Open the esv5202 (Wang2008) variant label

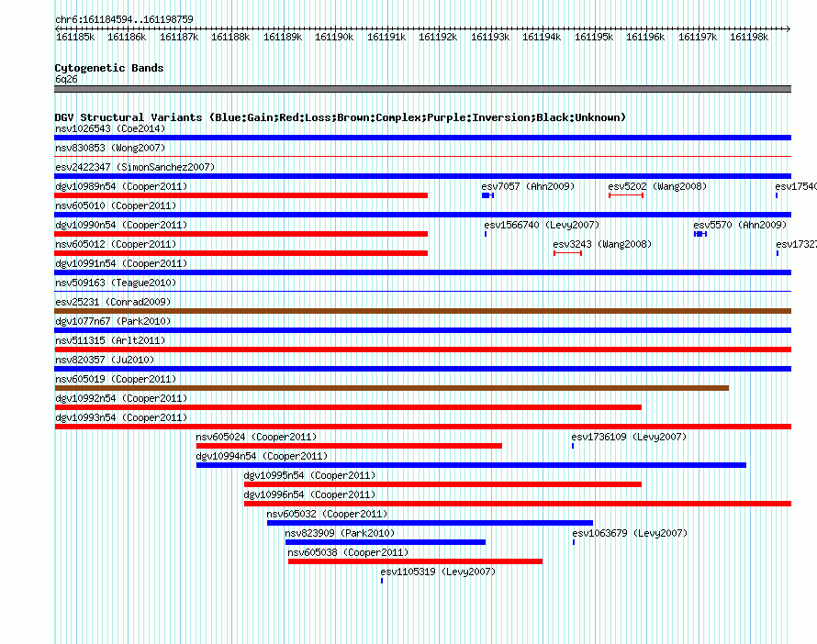pyautogui.click(x=657, y=186)
